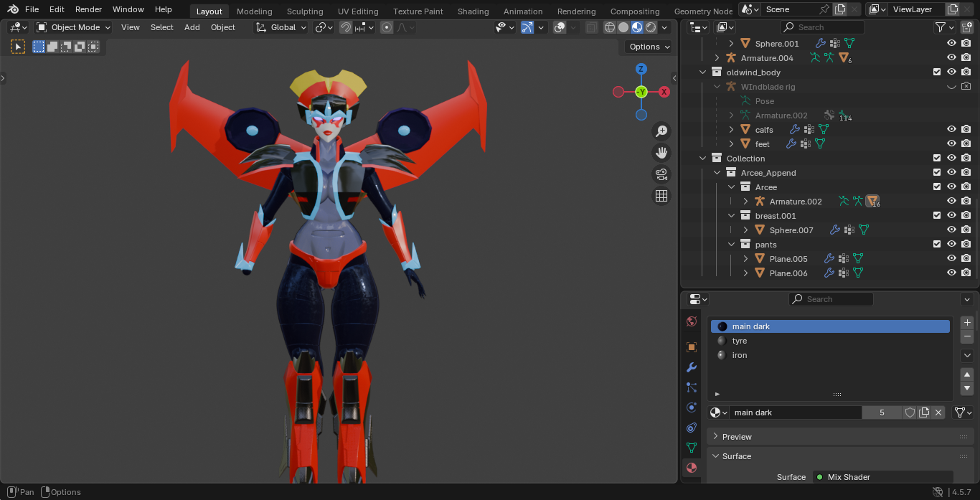Viewport: 980px width, 500px height.
Task: Switch to wireframe viewport shading
Action: click(610, 27)
